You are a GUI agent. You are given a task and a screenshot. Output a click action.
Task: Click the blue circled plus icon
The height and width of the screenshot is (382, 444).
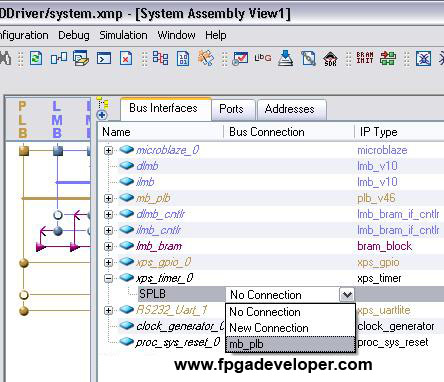(x=102, y=115)
